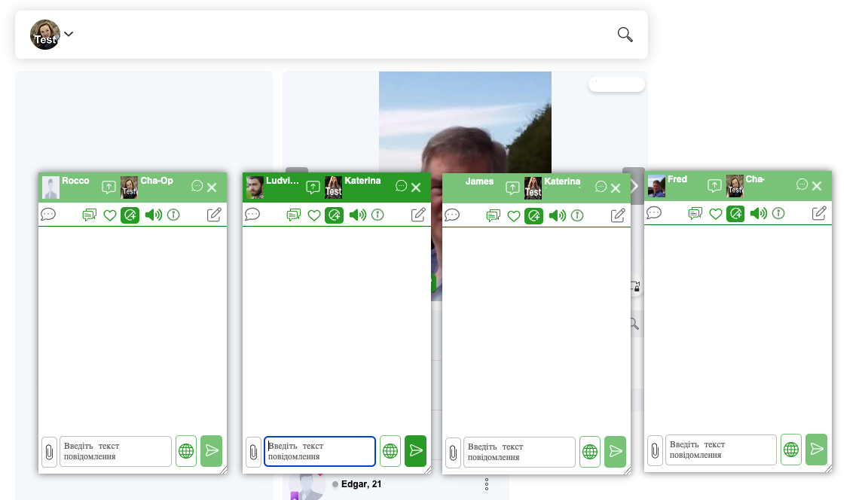The width and height of the screenshot is (868, 500).
Task: Open the edit note icon in Fred chat
Action: tap(820, 213)
